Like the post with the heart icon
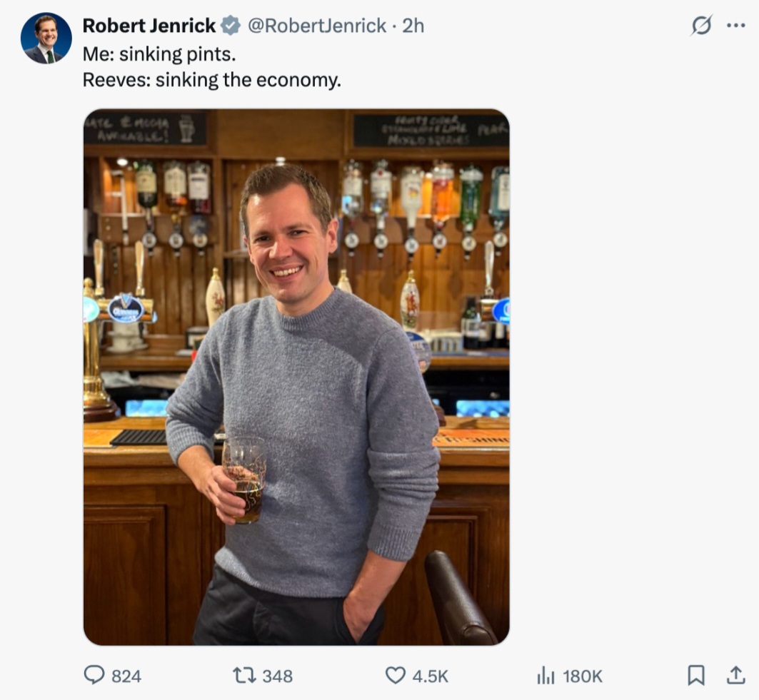Screen dimensions: 759x700 396,675
